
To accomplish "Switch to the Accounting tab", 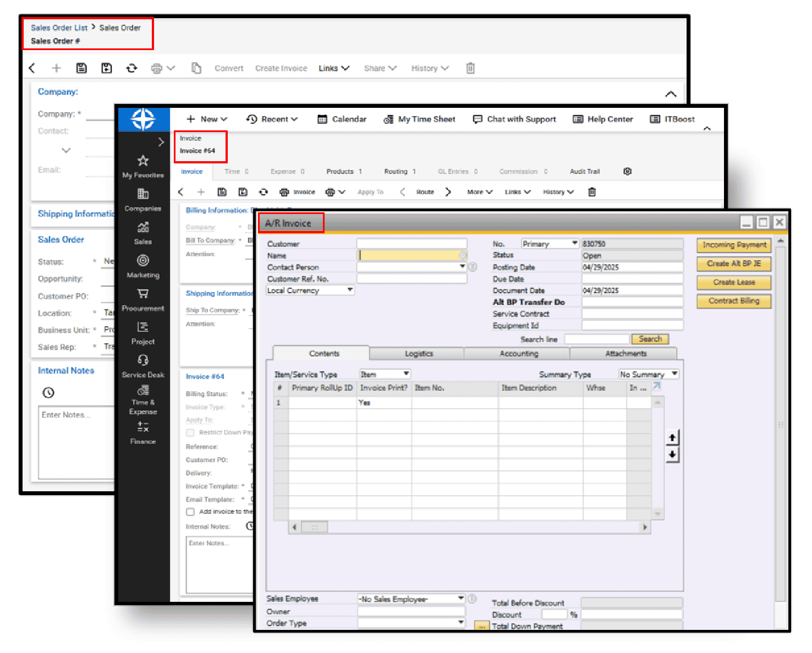I will [x=518, y=354].
